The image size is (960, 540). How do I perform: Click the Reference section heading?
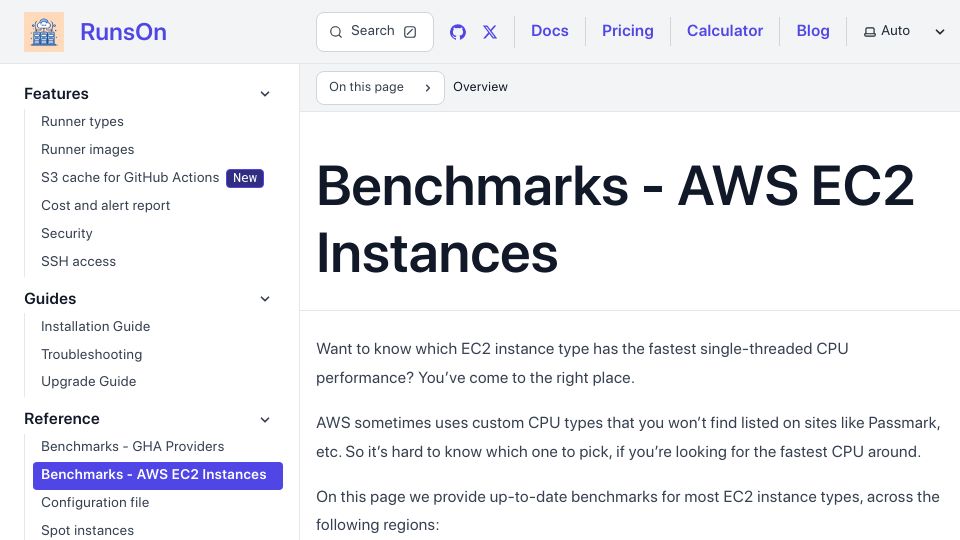62,419
